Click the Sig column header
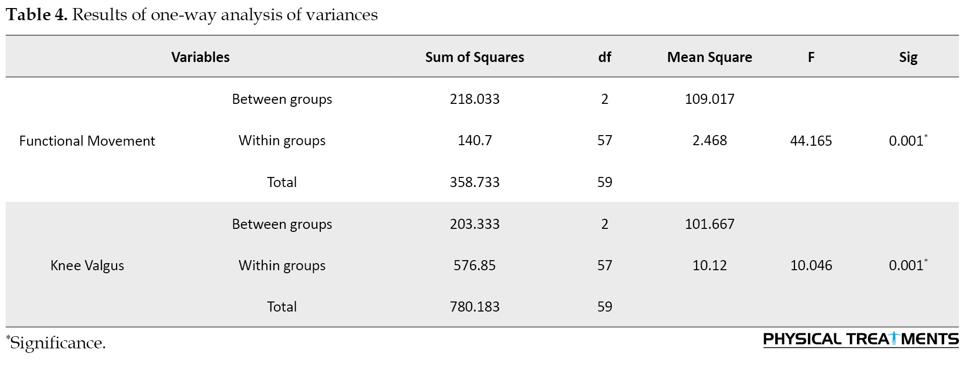The width and height of the screenshot is (980, 366). (x=908, y=57)
